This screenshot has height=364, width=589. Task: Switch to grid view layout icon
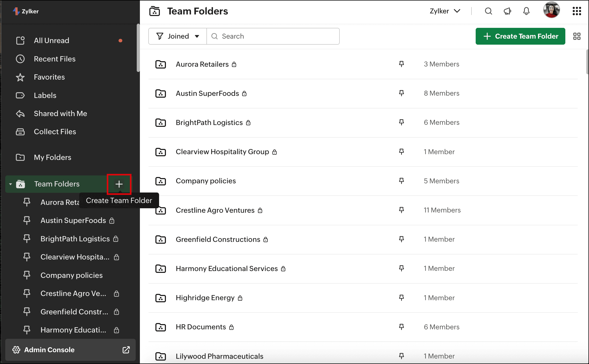point(577,36)
